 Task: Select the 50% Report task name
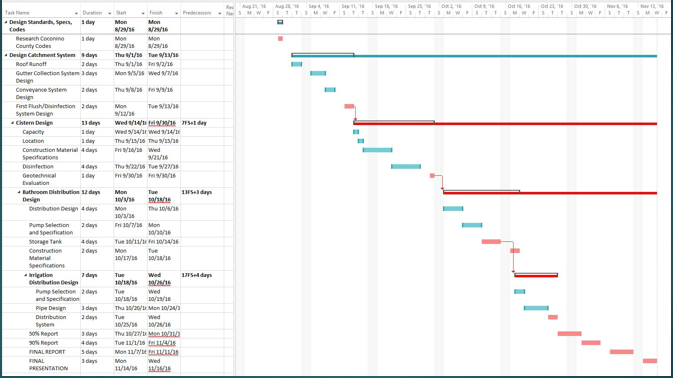point(43,333)
